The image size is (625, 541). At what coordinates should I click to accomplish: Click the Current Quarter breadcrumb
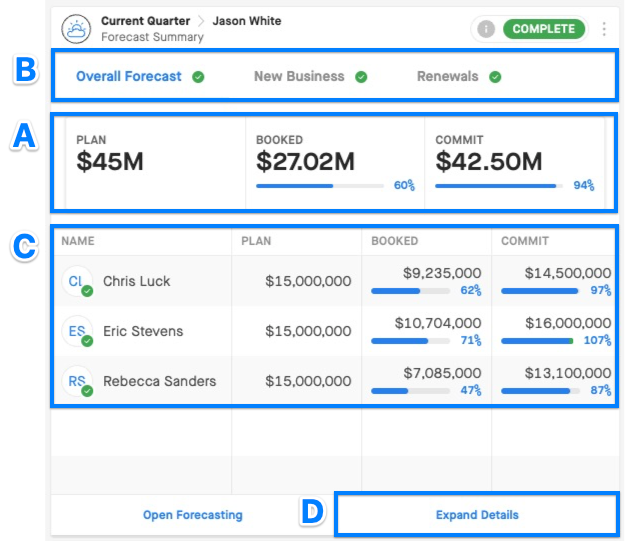(145, 21)
